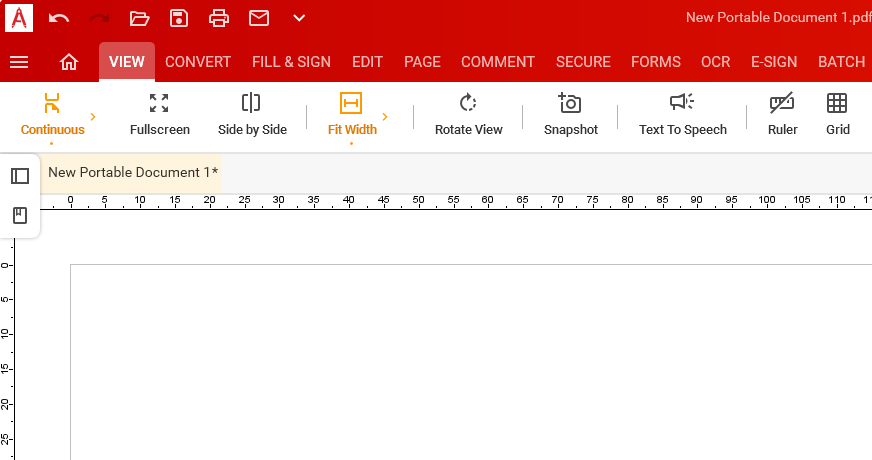Start Text To Speech
This screenshot has width=872, height=460.
coord(682,115)
